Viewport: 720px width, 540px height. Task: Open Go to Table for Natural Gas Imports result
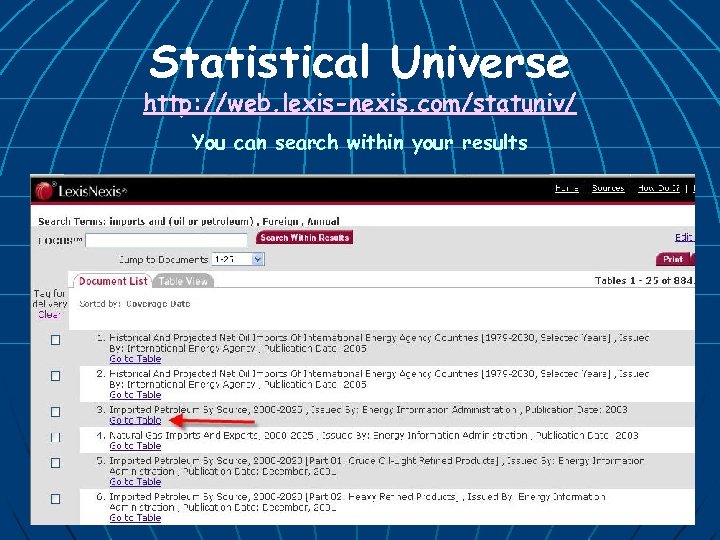click(135, 446)
